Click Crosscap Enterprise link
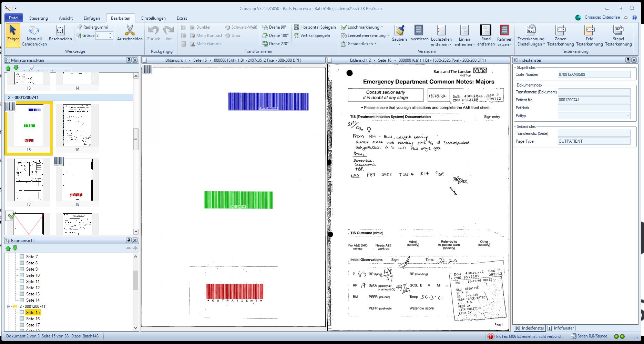This screenshot has height=344, width=644. (x=602, y=17)
